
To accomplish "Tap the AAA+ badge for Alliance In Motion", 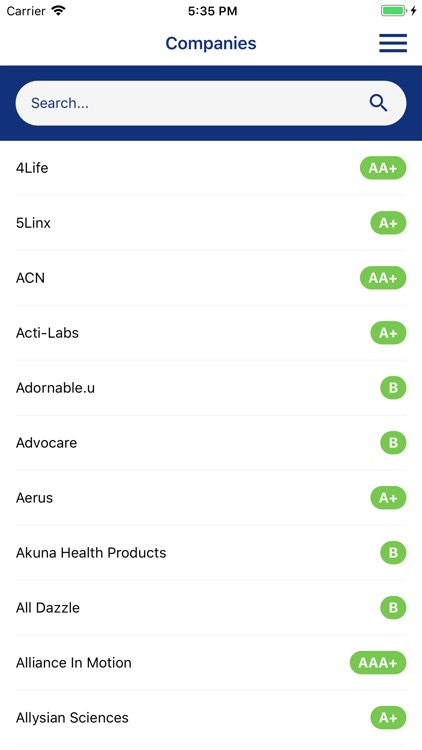I will 378,662.
